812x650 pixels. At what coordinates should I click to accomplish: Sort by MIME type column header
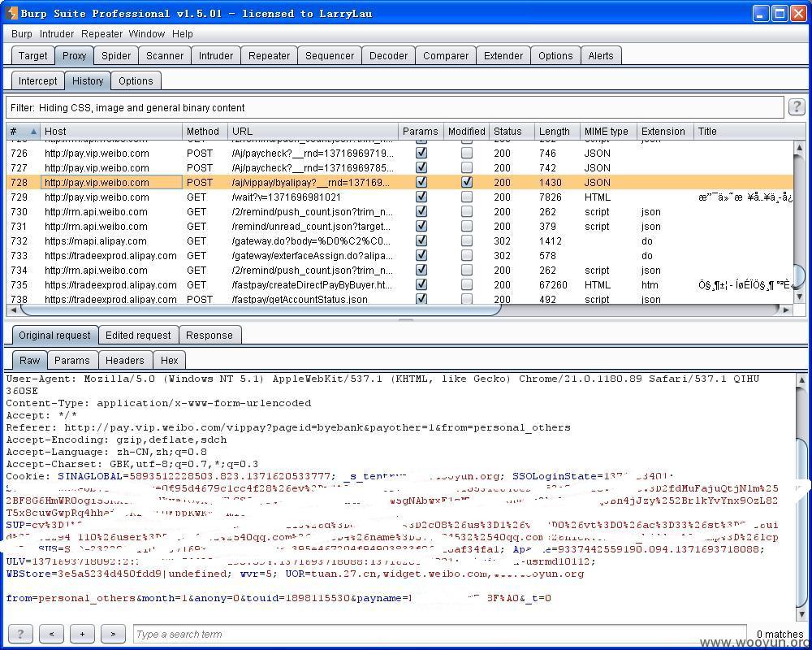click(608, 131)
